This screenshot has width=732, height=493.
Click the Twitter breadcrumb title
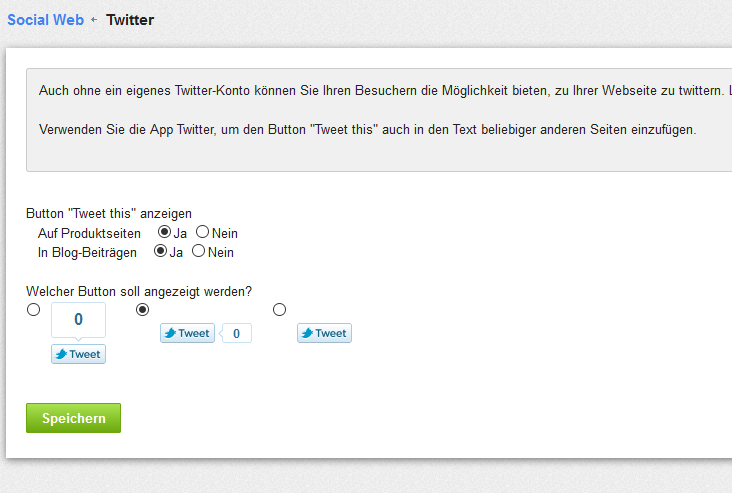click(130, 19)
